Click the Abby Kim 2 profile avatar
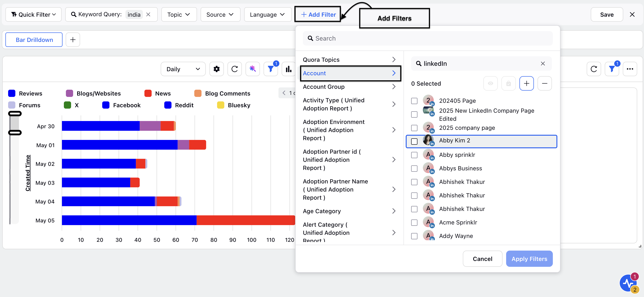Viewport: 644px width, 297px height. tap(428, 140)
